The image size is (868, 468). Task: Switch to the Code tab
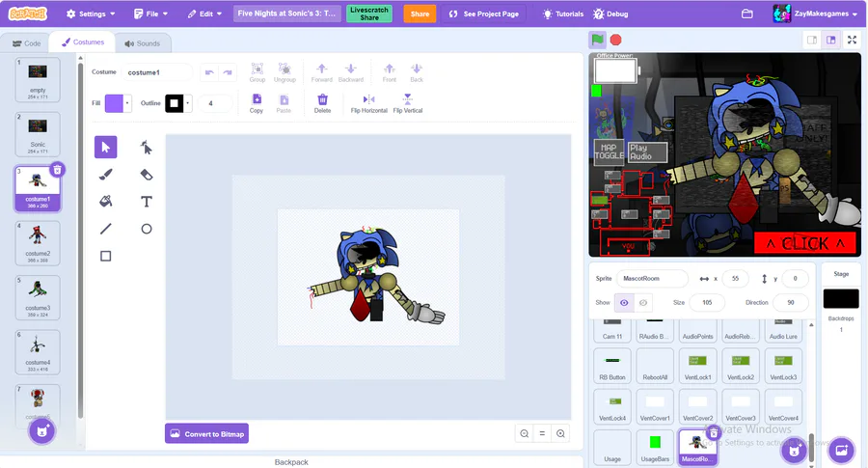pyautogui.click(x=26, y=43)
